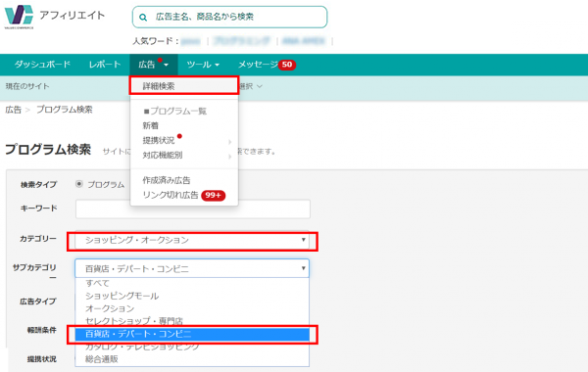Image resolution: width=588 pixels, height=372 pixels.
Task: Open the サブカテゴリー dropdown
Action: pyautogui.click(x=192, y=268)
